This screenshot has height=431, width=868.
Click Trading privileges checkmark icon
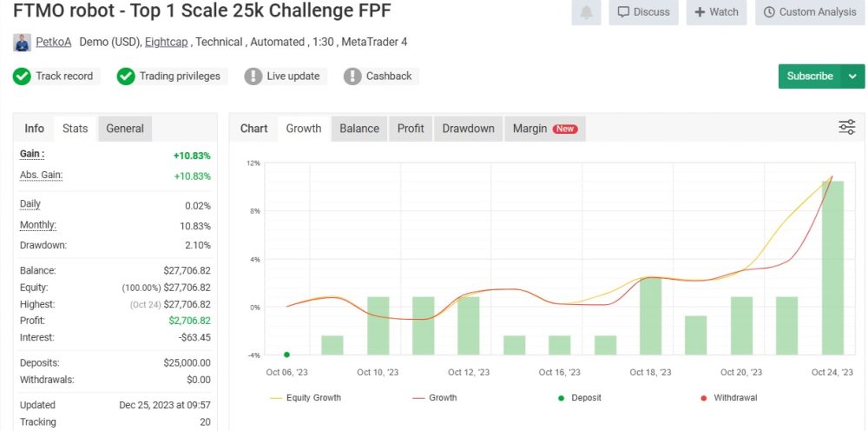pyautogui.click(x=126, y=76)
